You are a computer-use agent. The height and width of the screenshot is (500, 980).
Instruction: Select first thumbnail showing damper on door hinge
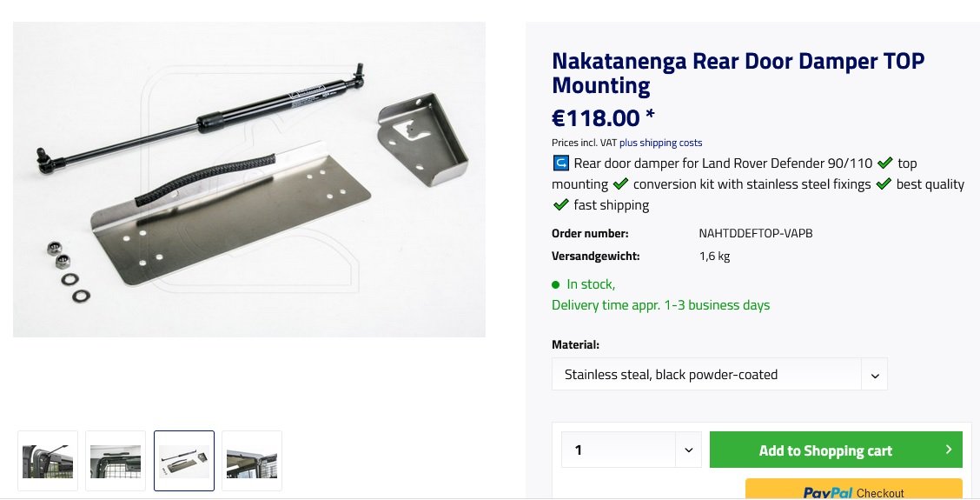pyautogui.click(x=48, y=461)
